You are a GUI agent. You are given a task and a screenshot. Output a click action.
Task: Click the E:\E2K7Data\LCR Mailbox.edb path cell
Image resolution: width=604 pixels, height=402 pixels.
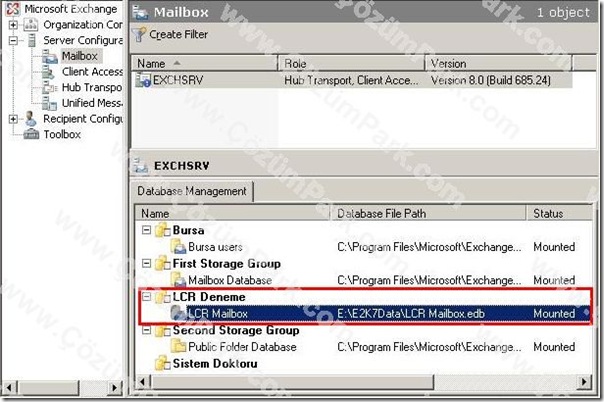click(x=411, y=313)
